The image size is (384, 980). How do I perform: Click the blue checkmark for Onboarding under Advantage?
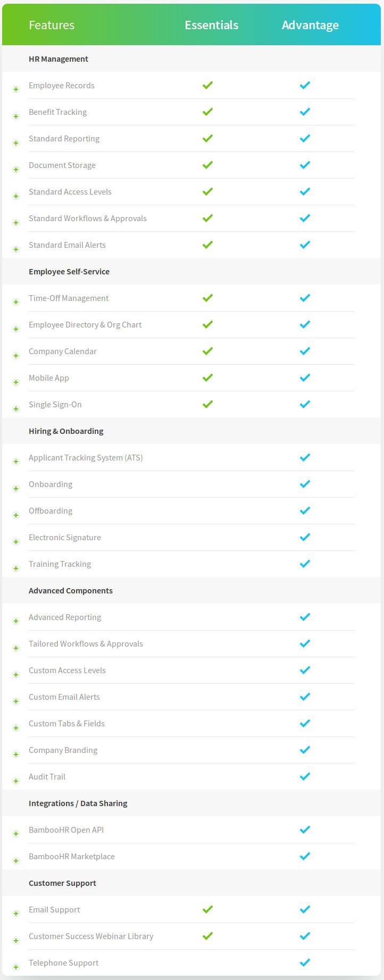(305, 484)
